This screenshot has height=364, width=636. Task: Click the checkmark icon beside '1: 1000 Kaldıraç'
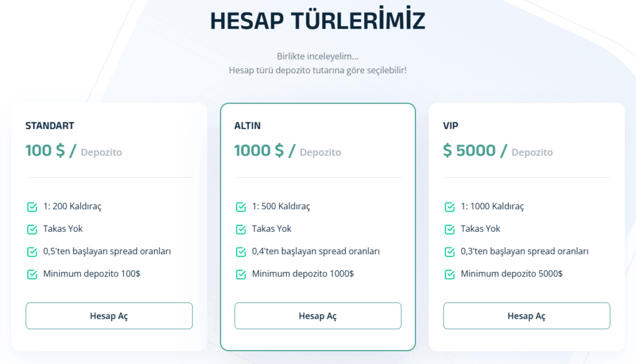click(448, 206)
